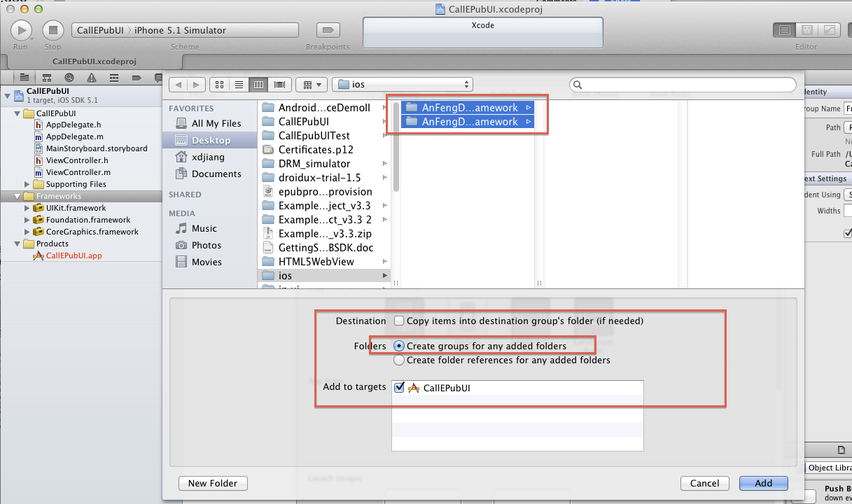Select the Version editor button
Screen dimensions: 852x504
click(x=829, y=30)
